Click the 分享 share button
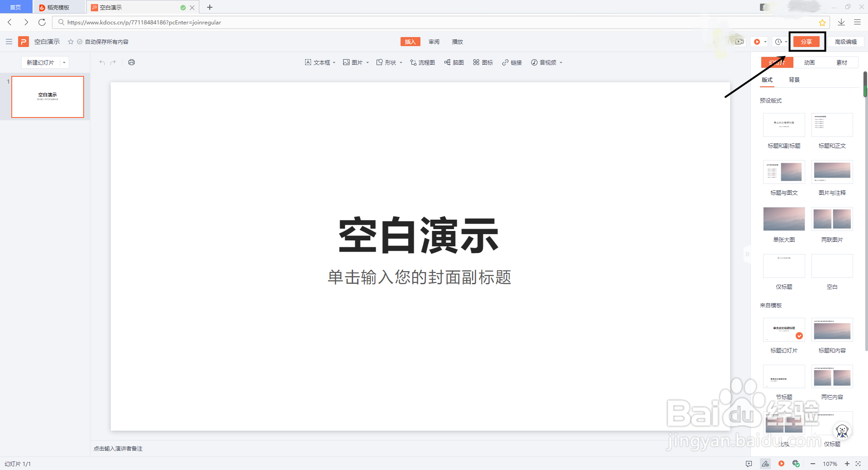 [807, 42]
